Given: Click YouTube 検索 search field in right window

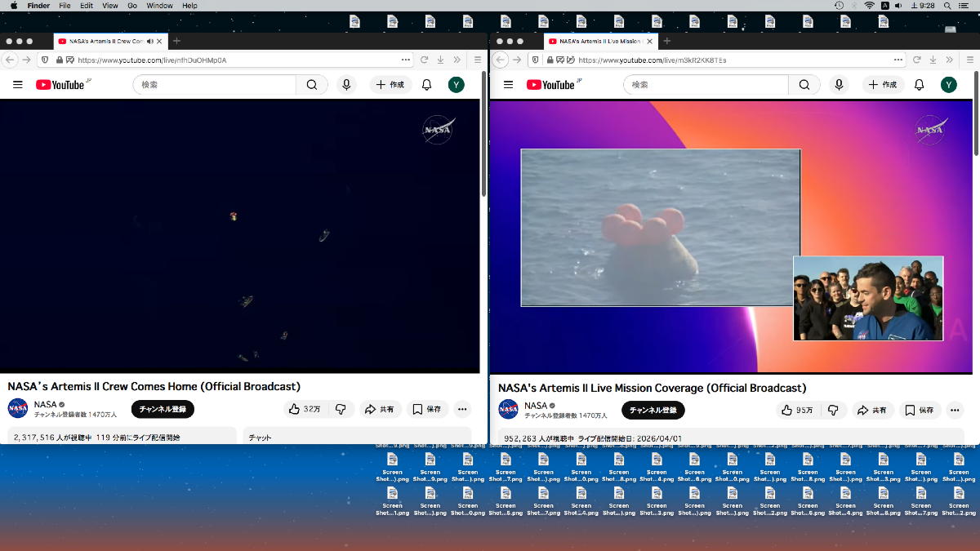Looking at the screenshot, I should pos(706,85).
